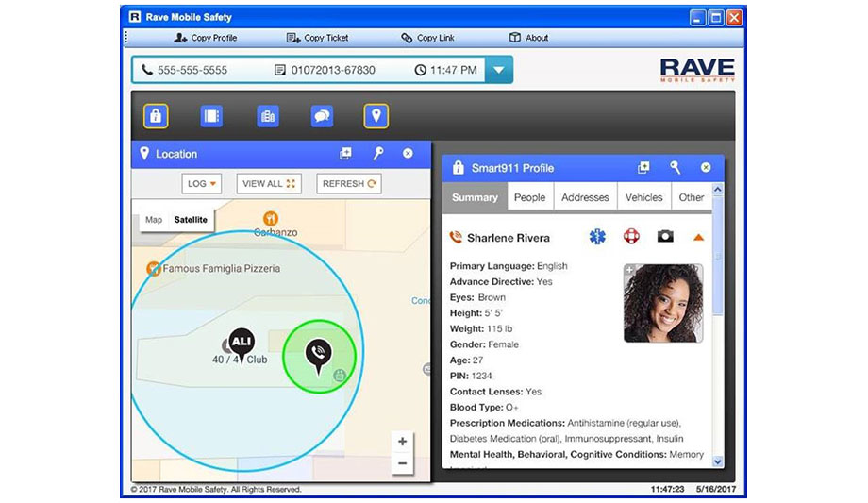
Task: Click the orange phone icon beside Sharlene Rivera
Action: [456, 238]
